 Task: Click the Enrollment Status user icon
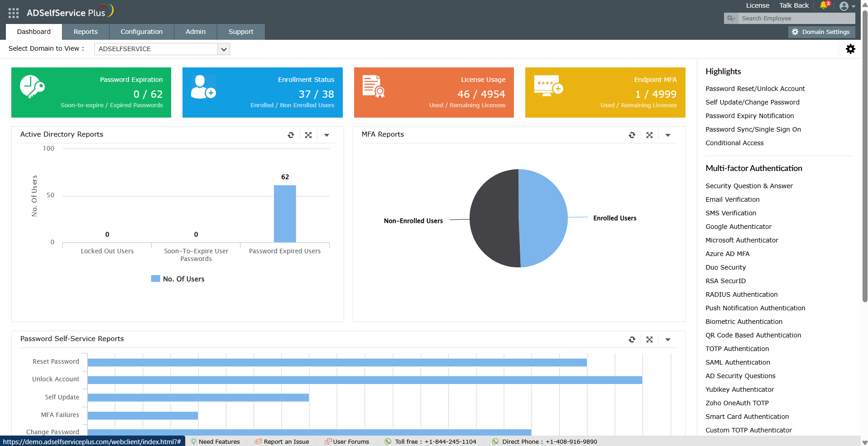click(x=203, y=87)
